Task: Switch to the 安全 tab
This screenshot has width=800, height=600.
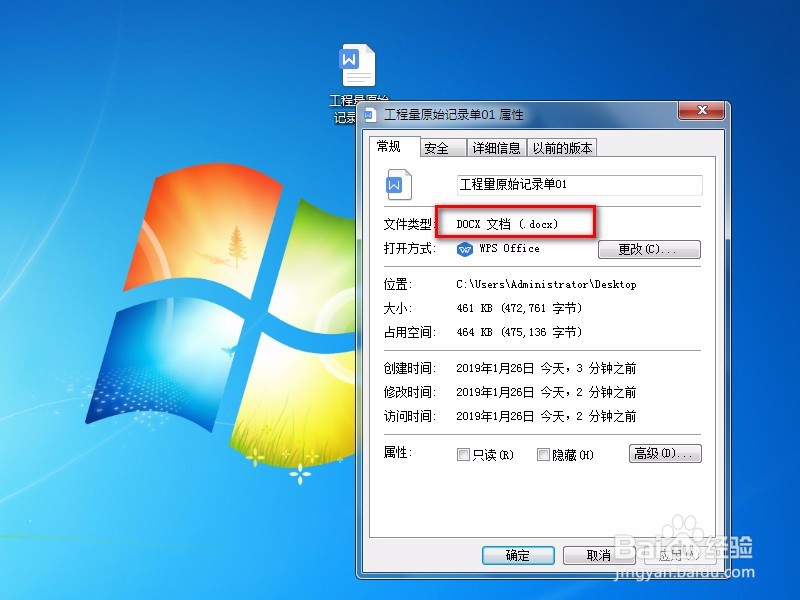Action: [443, 148]
